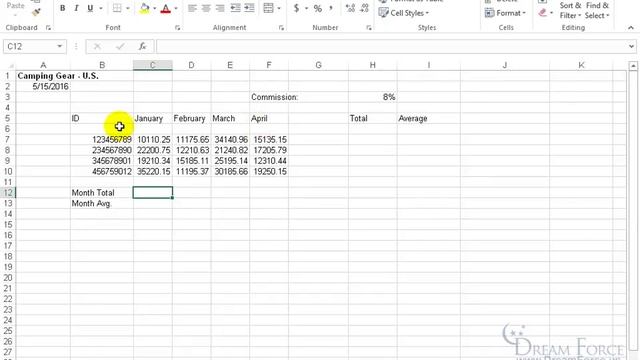Screen dimensions: 640x360
Task: Click the Decrease Indent icon
Action: (x=236, y=8)
